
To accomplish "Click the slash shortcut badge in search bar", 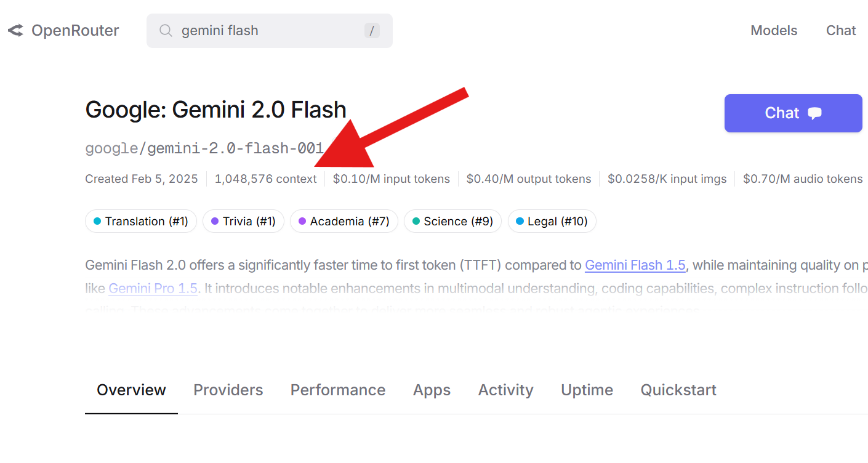I will tap(372, 30).
